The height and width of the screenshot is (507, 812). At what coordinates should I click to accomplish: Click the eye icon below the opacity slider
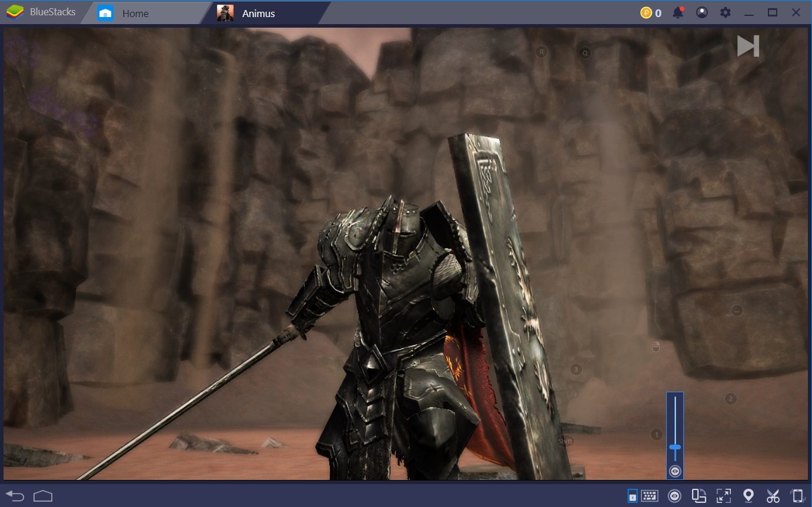click(x=675, y=471)
